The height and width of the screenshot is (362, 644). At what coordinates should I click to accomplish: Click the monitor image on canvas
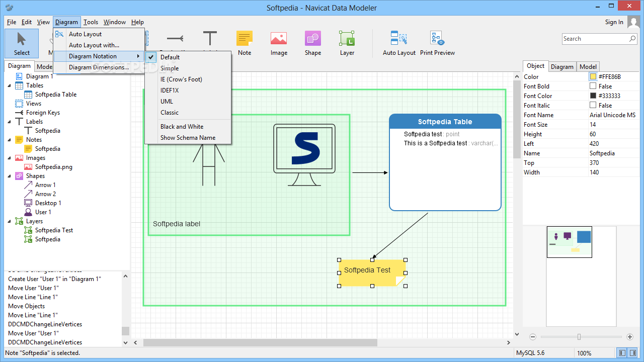(x=304, y=154)
